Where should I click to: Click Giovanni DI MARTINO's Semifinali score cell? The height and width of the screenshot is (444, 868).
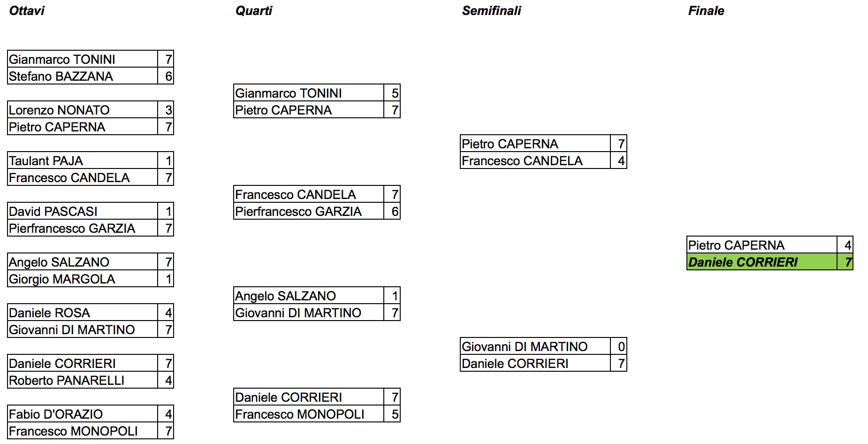[619, 346]
